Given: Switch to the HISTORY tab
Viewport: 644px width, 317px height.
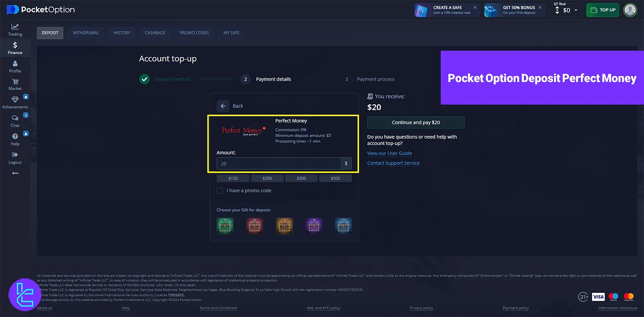Looking at the screenshot, I should pos(122,33).
